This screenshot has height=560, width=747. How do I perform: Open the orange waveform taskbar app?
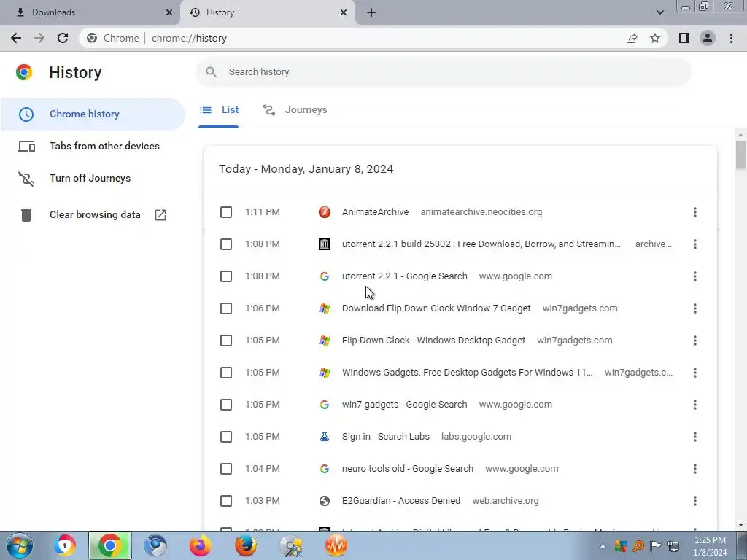pyautogui.click(x=336, y=545)
